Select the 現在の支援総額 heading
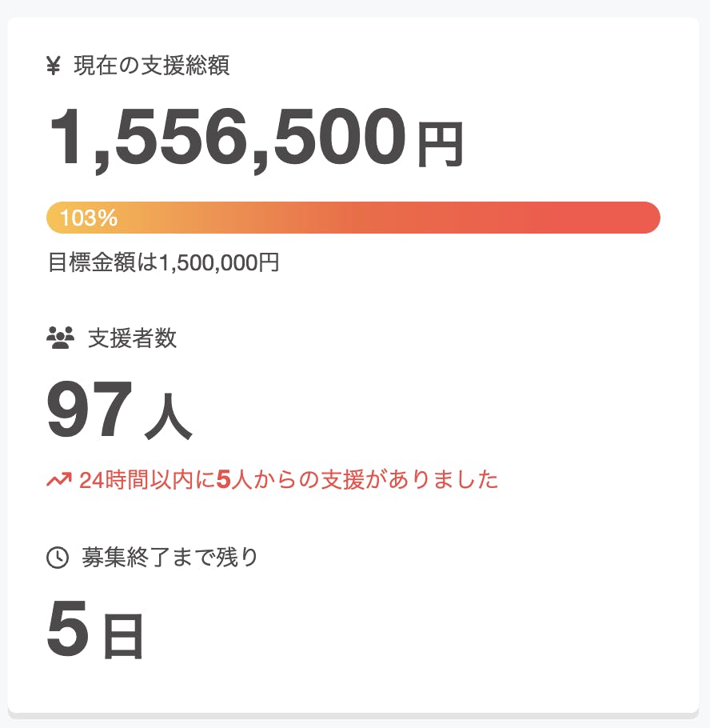 click(151, 66)
